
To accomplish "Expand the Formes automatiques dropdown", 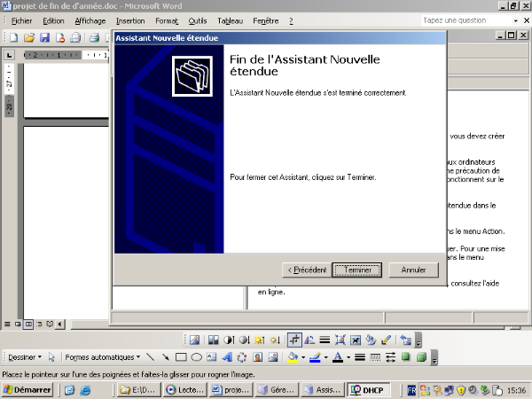I will (x=101, y=357).
